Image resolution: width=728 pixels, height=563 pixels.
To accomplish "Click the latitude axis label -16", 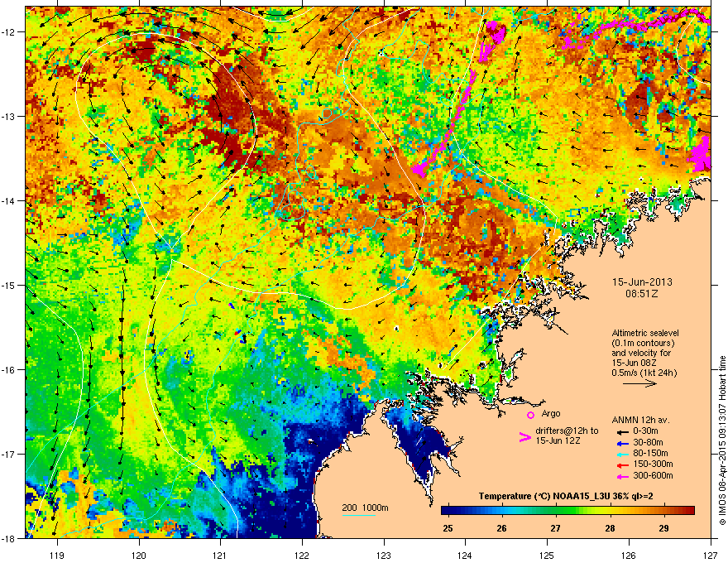I will (9, 370).
